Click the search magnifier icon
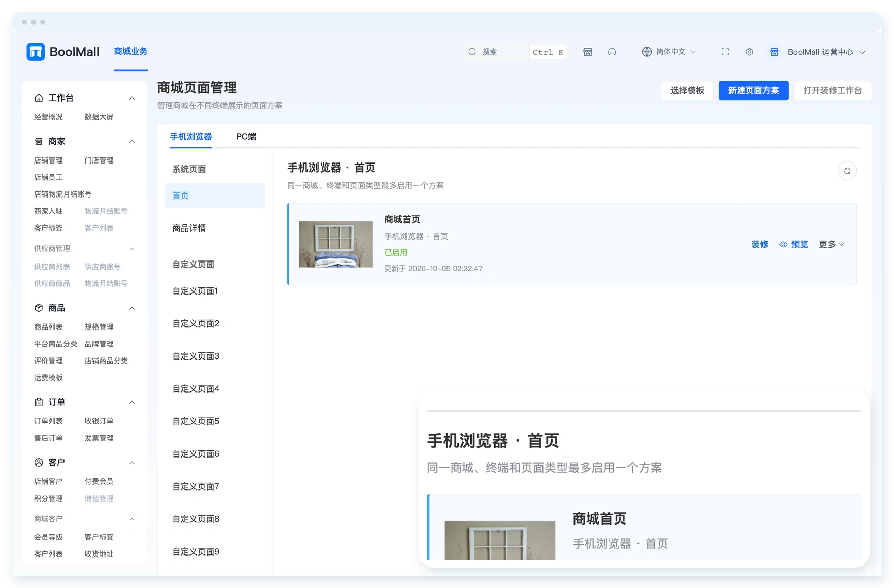This screenshot has height=588, width=894. click(x=472, y=52)
